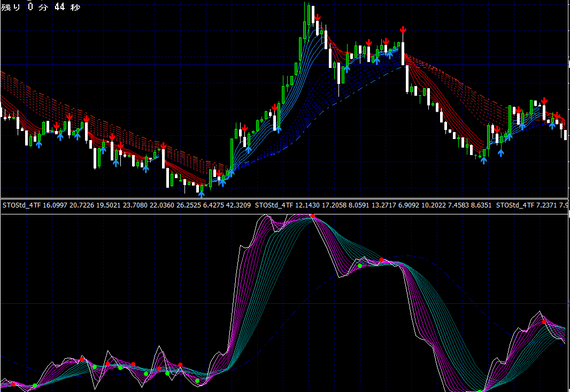Image resolution: width=570 pixels, height=392 pixels.
Task: Click the indicator value 6.9092
Action: (409, 205)
